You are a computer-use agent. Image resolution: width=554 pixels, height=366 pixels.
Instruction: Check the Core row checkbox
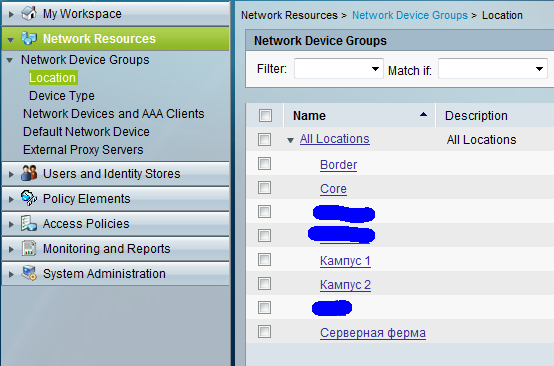264,188
